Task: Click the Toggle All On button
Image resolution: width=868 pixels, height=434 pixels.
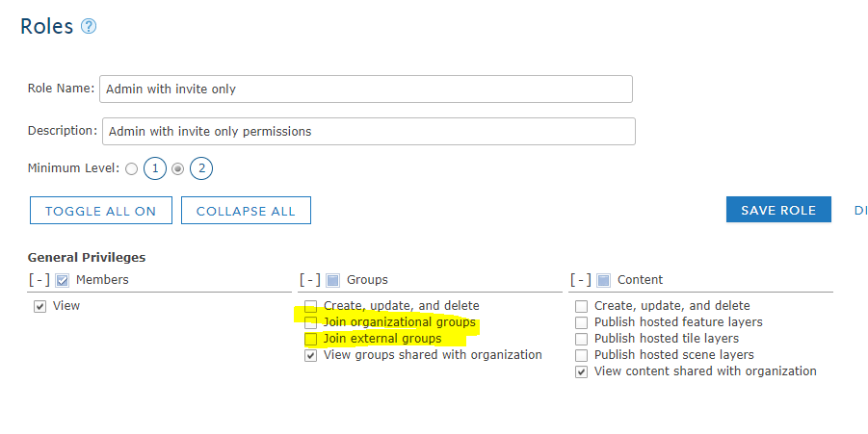Action: [100, 211]
